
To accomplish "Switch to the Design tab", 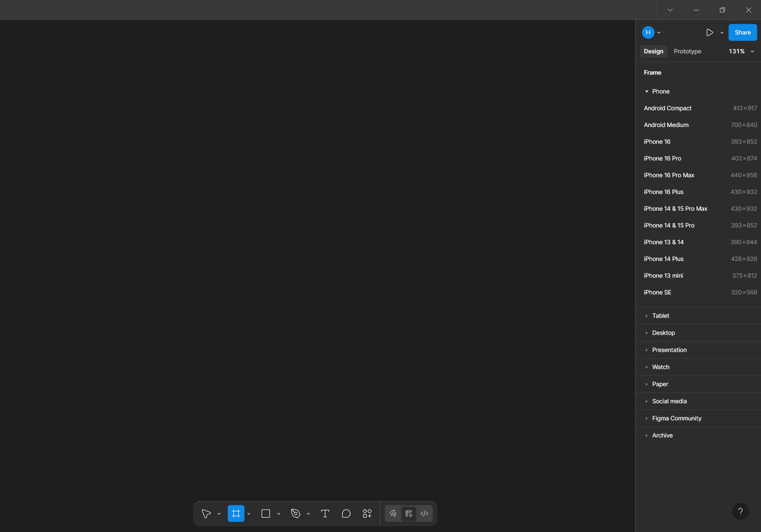I will tap(653, 51).
